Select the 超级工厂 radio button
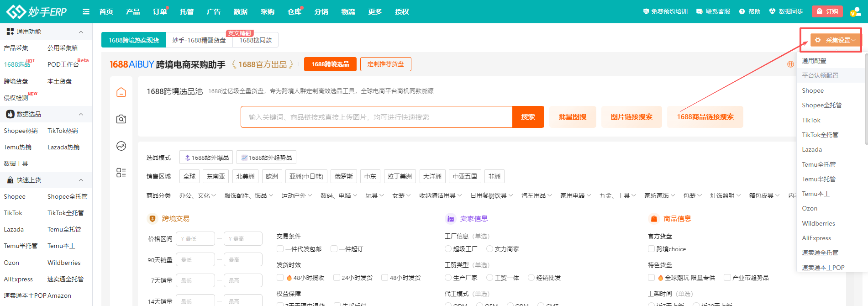 tap(448, 249)
